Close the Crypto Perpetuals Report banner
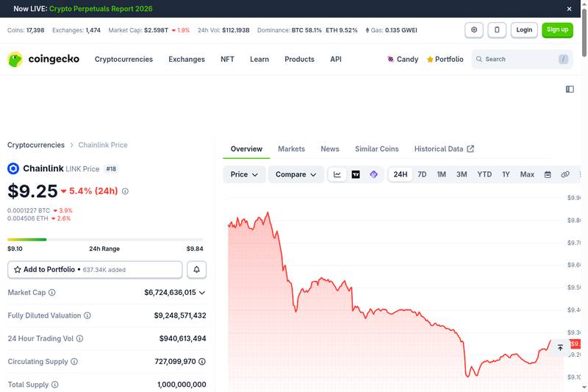588x392 pixels. (x=569, y=9)
